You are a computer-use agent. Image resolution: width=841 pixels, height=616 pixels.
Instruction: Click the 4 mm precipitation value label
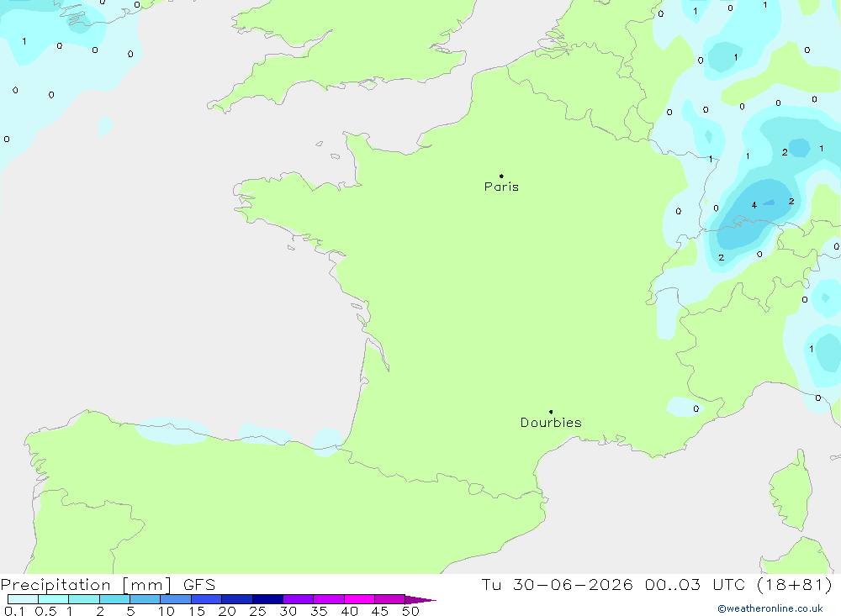coord(754,205)
